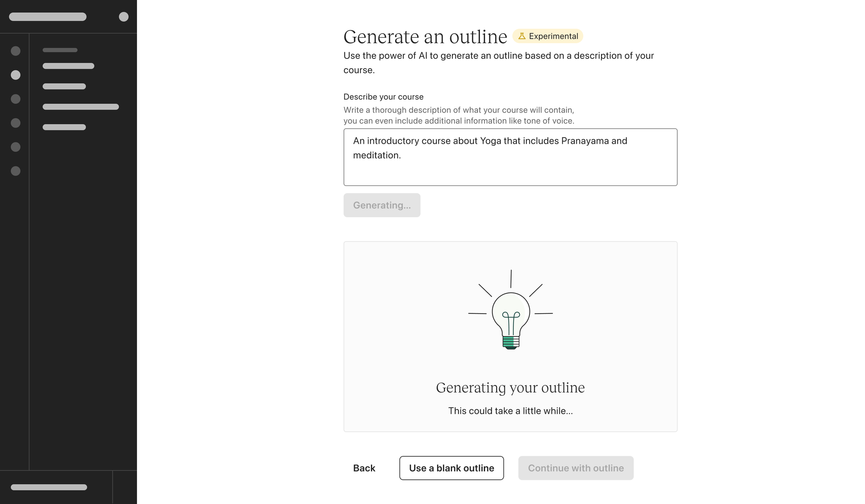
Task: Click the placeholder bar in the sidebar footer
Action: pyautogui.click(x=49, y=487)
